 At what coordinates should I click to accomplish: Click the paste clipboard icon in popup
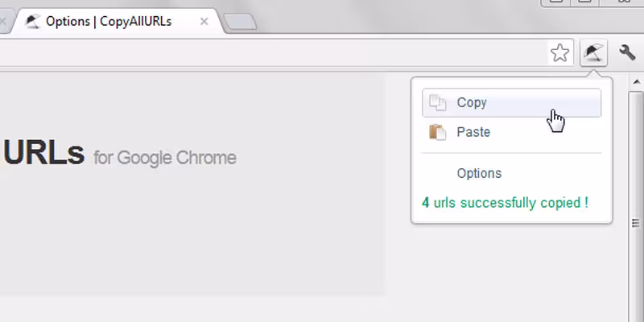click(437, 132)
